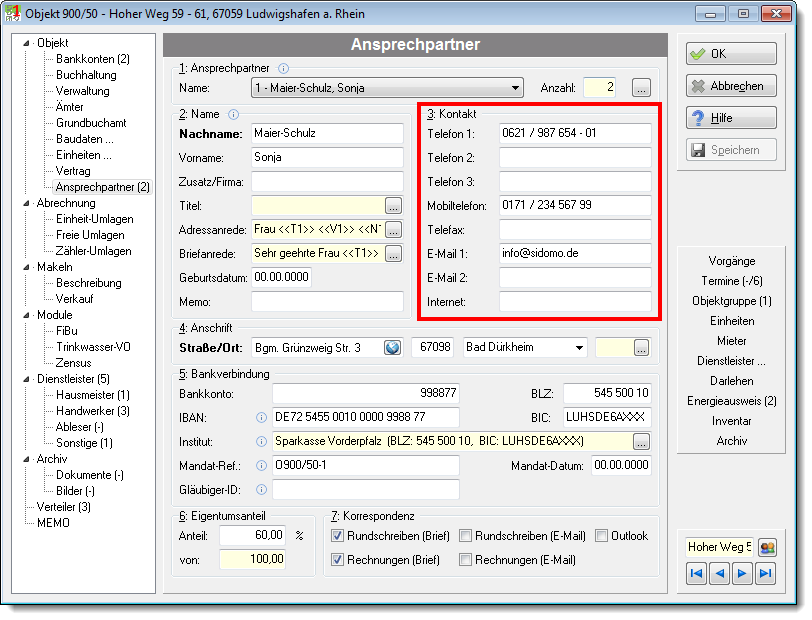Click the Abbrechen button
The image size is (812, 620).
731,86
